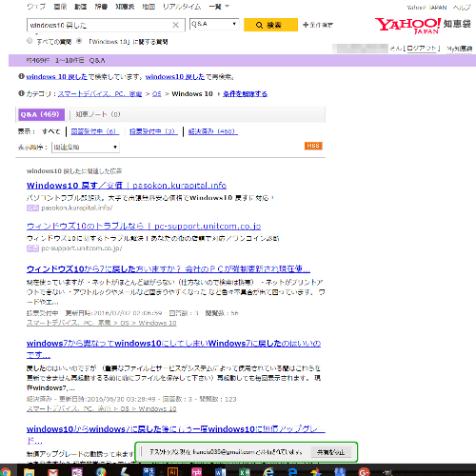Select the 「Windows 10」に関する質問 radio button
The width and height of the screenshot is (476, 476).
tap(79, 41)
